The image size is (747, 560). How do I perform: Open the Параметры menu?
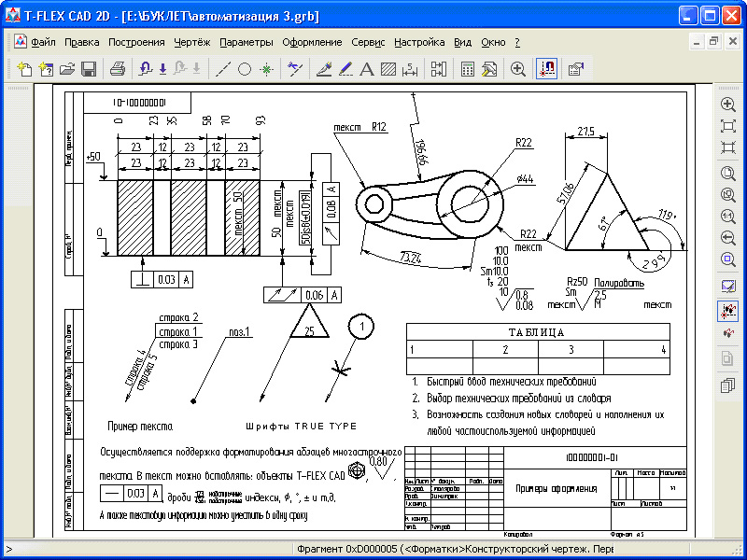point(247,42)
